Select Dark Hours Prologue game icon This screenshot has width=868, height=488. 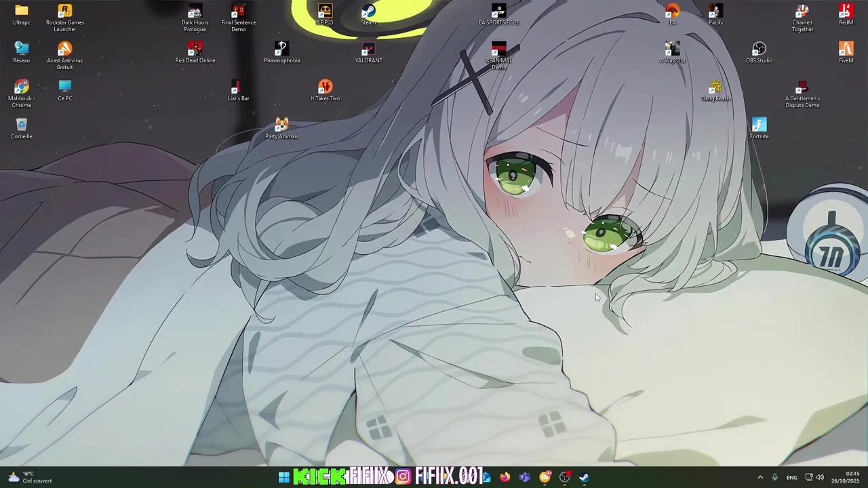click(x=195, y=18)
